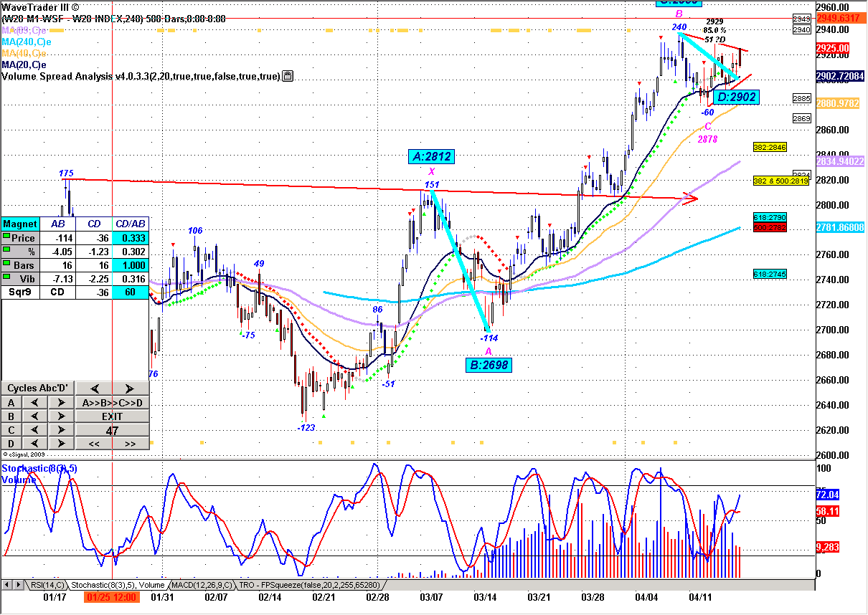The width and height of the screenshot is (868, 615).
Task: Click the Sqr9 value 60 cell
Action: pyautogui.click(x=131, y=292)
